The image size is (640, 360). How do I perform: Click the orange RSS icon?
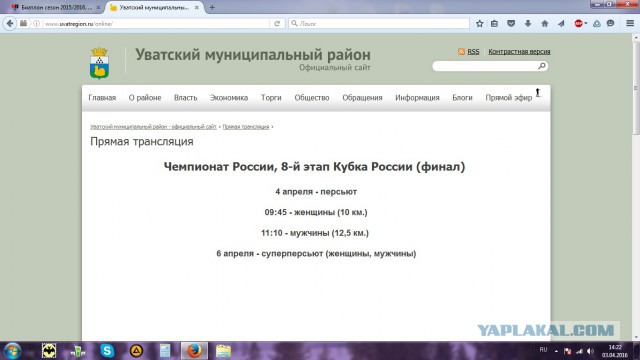461,51
